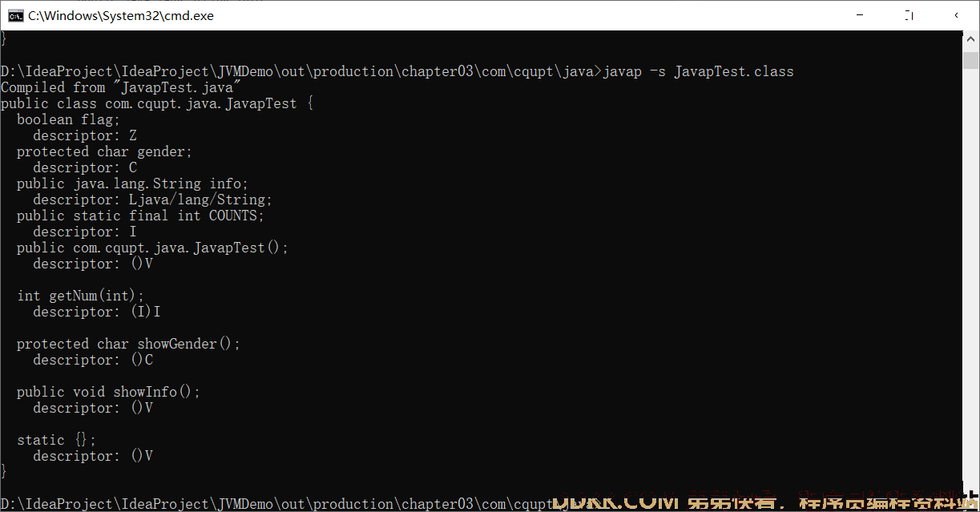Minimize the cmd.exe window
This screenshot has width=980, height=512.
(x=859, y=15)
